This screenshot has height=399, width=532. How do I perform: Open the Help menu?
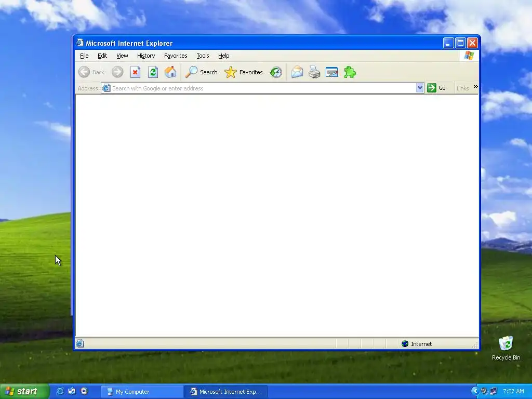click(223, 56)
